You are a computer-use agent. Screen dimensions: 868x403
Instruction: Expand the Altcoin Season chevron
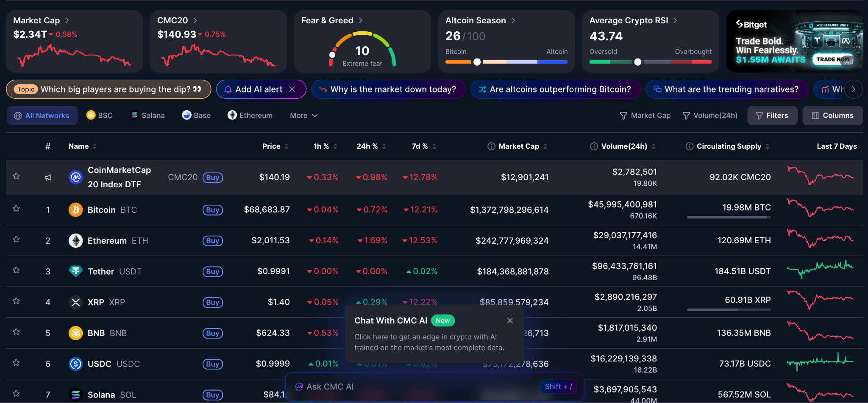(x=513, y=20)
